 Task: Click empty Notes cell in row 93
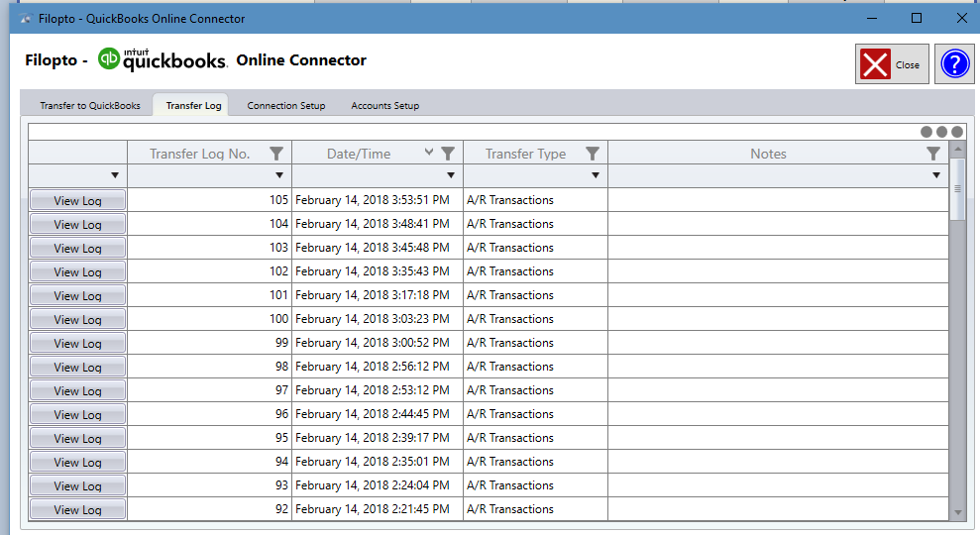[778, 485]
